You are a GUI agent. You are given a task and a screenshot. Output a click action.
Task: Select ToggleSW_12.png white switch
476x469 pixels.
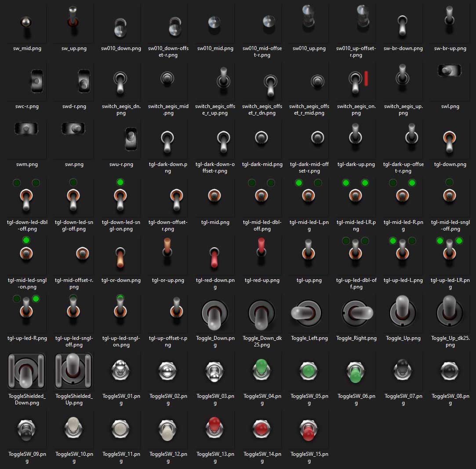point(168,429)
